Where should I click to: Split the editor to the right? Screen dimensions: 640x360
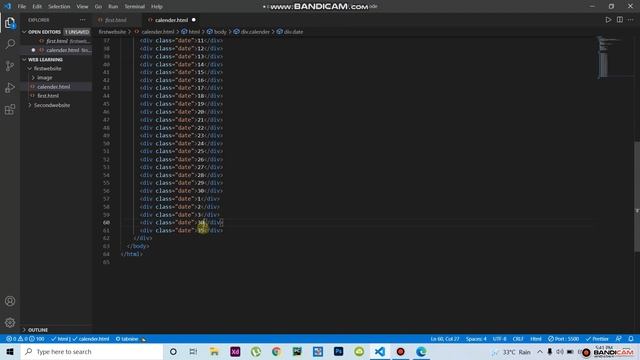pyautogui.click(x=620, y=20)
